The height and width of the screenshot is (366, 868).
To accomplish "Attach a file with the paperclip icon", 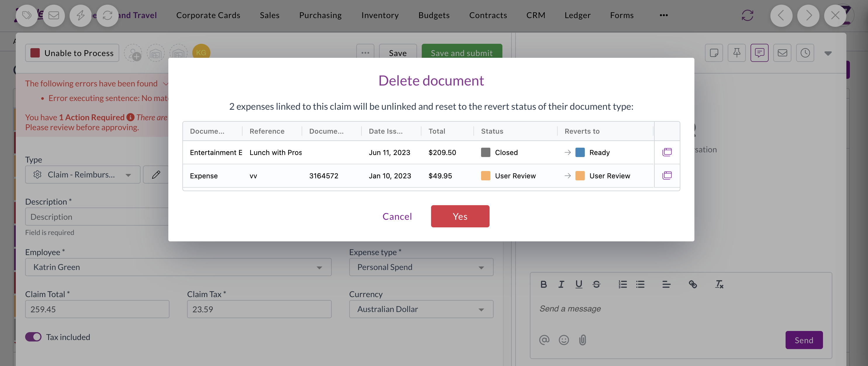I will pyautogui.click(x=582, y=340).
